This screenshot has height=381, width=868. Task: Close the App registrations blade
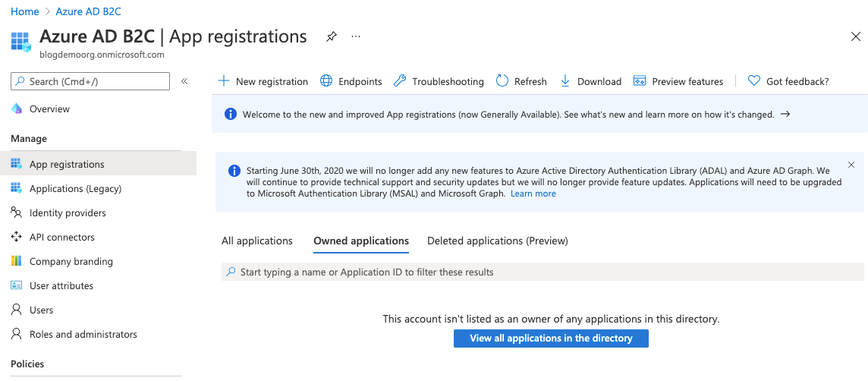[854, 37]
